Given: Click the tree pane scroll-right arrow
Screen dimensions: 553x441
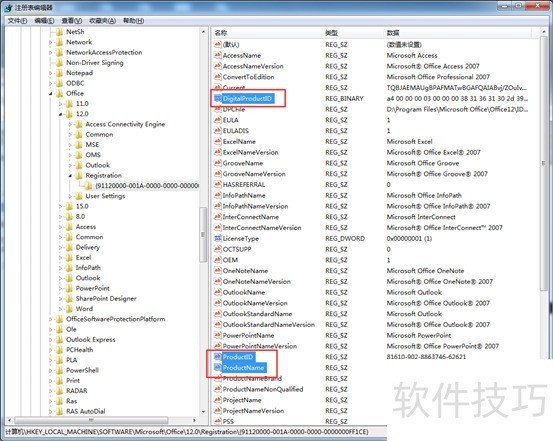Looking at the screenshot, I should [194, 420].
